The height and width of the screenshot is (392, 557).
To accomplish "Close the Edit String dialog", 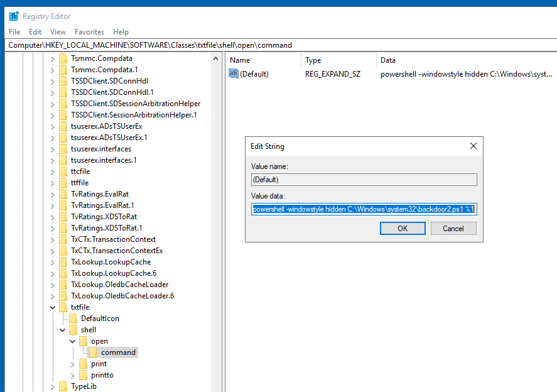I will click(x=473, y=146).
